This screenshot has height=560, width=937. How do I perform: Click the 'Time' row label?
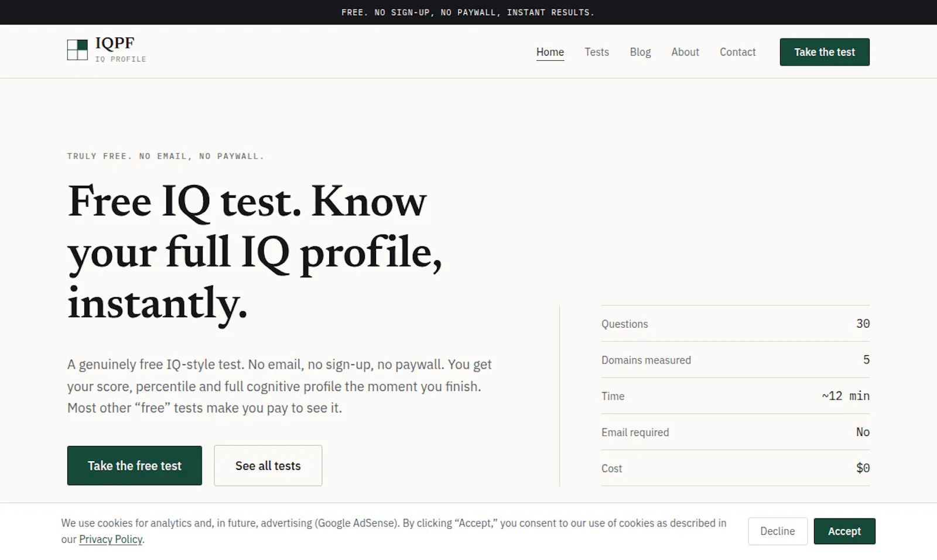(x=613, y=396)
